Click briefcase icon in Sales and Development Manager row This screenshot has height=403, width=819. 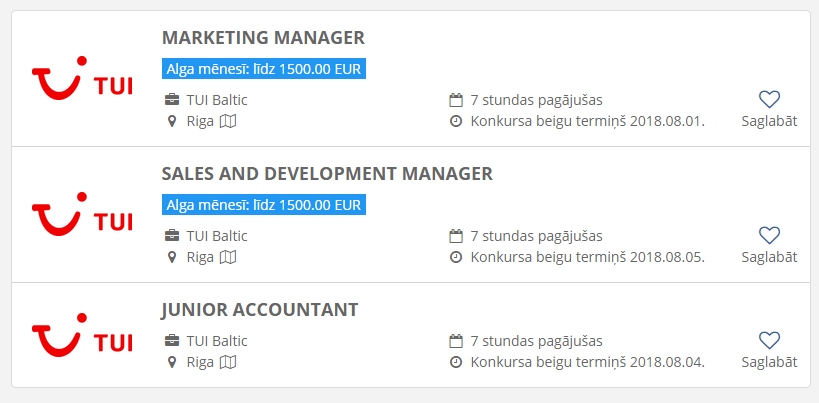click(172, 236)
